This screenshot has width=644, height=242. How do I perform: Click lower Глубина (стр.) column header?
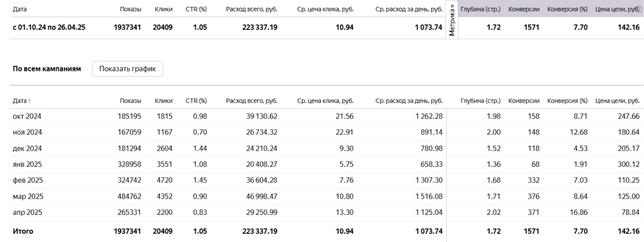point(480,100)
